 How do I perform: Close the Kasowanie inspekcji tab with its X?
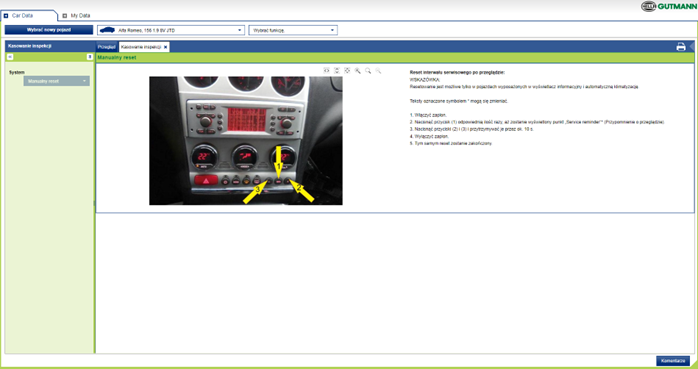coord(165,47)
